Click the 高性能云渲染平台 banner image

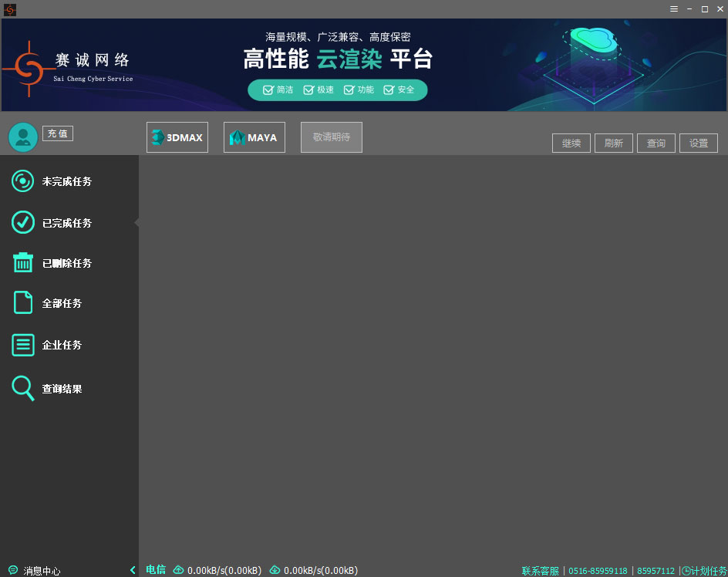pos(364,65)
